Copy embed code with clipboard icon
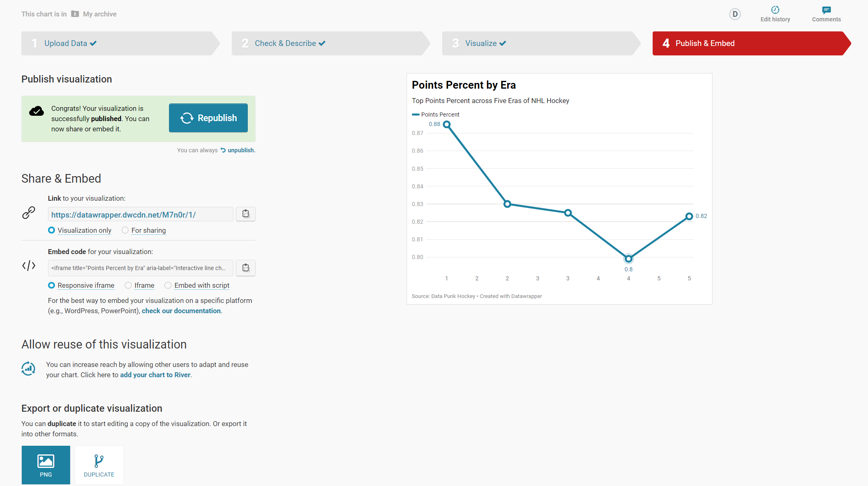The width and height of the screenshot is (868, 486). click(246, 268)
